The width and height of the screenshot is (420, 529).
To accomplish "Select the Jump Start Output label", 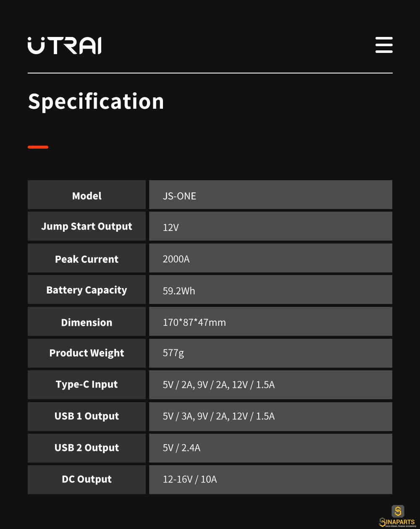I will (x=87, y=227).
